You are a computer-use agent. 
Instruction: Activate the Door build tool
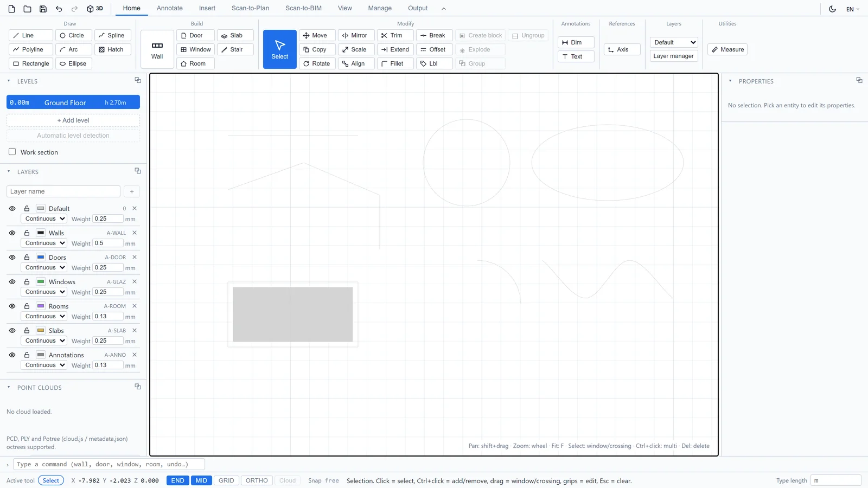[195, 35]
